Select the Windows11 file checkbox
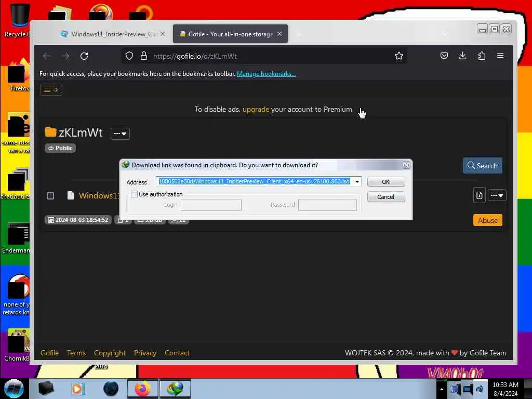This screenshot has height=399, width=532. 50,196
